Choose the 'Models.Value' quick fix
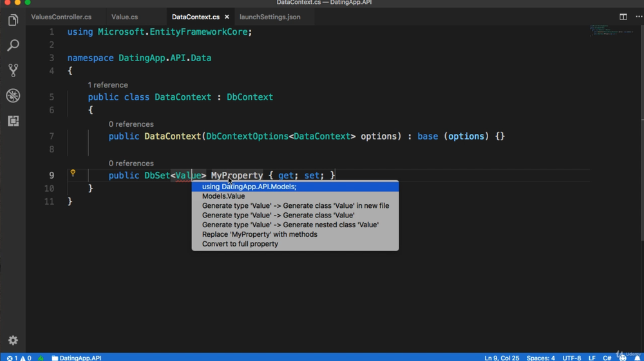The width and height of the screenshot is (644, 361). click(295, 196)
